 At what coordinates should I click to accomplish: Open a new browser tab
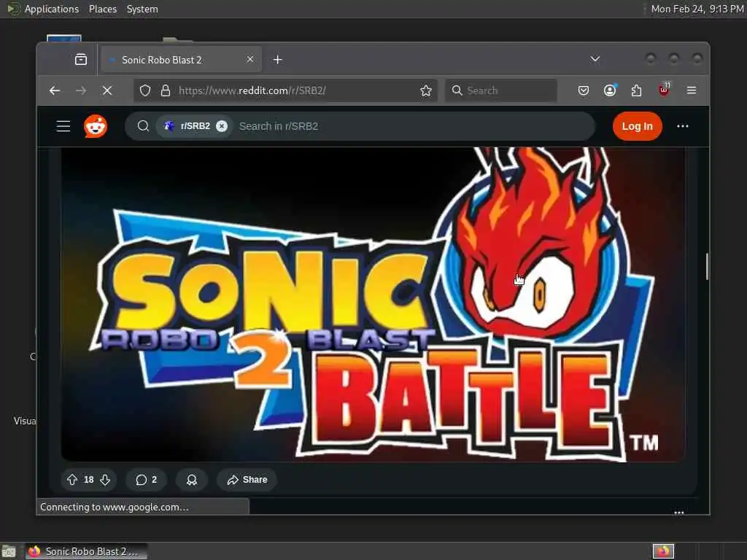click(278, 60)
